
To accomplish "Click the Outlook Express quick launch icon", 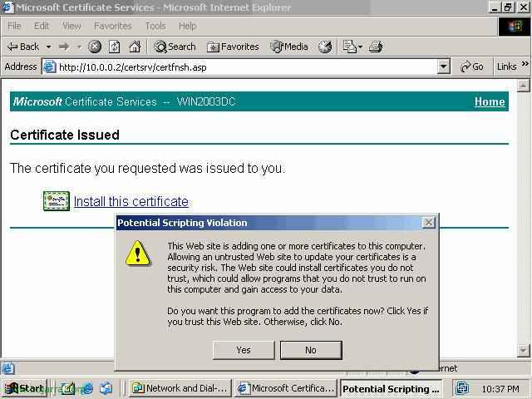I will [106, 388].
